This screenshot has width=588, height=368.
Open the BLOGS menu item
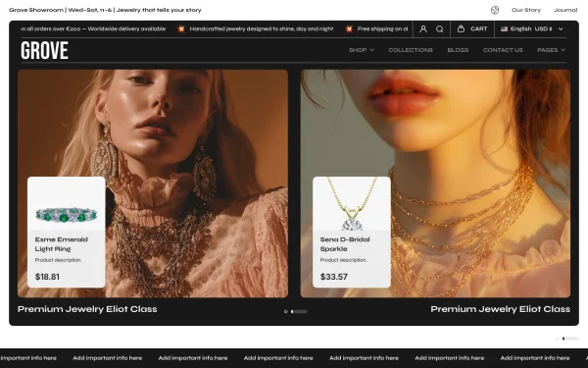point(458,50)
